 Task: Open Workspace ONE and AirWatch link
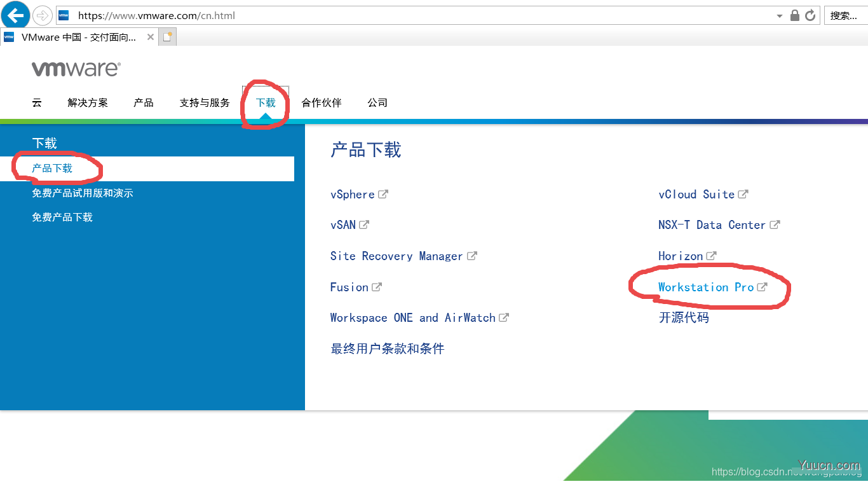(413, 317)
